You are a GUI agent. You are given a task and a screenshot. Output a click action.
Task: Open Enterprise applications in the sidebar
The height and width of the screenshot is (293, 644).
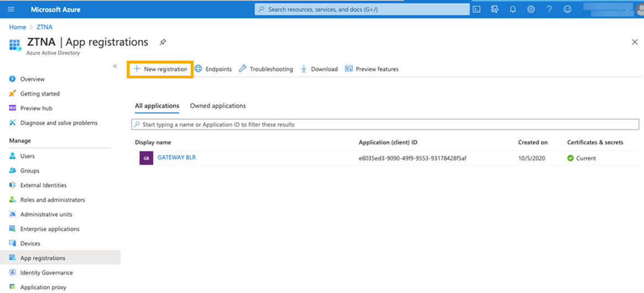[50, 229]
